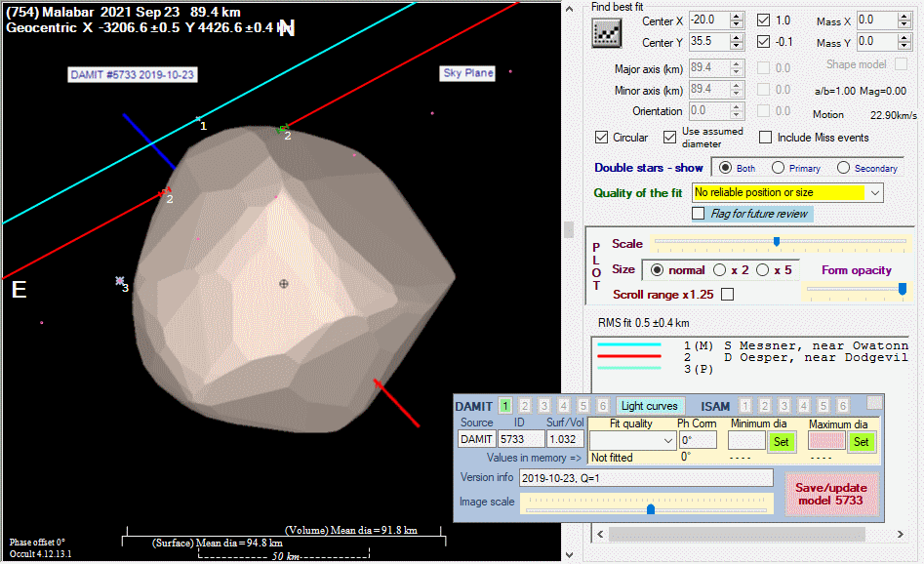
Task: Select DAMIT model number 2
Action: [x=524, y=406]
